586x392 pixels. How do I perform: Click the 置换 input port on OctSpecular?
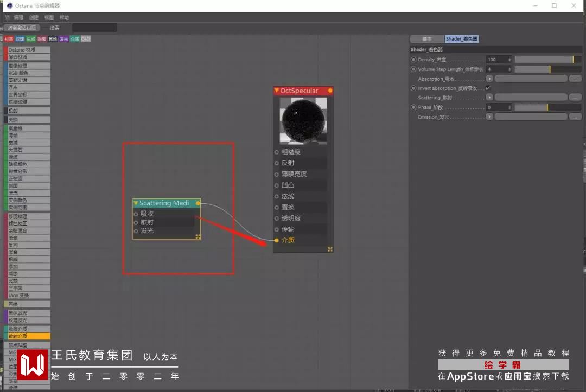tap(277, 208)
